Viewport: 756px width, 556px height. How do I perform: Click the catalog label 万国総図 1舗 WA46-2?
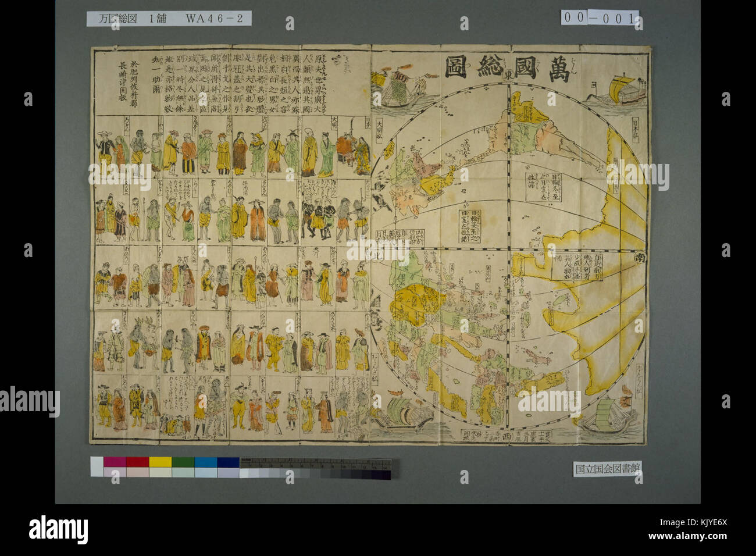169,19
